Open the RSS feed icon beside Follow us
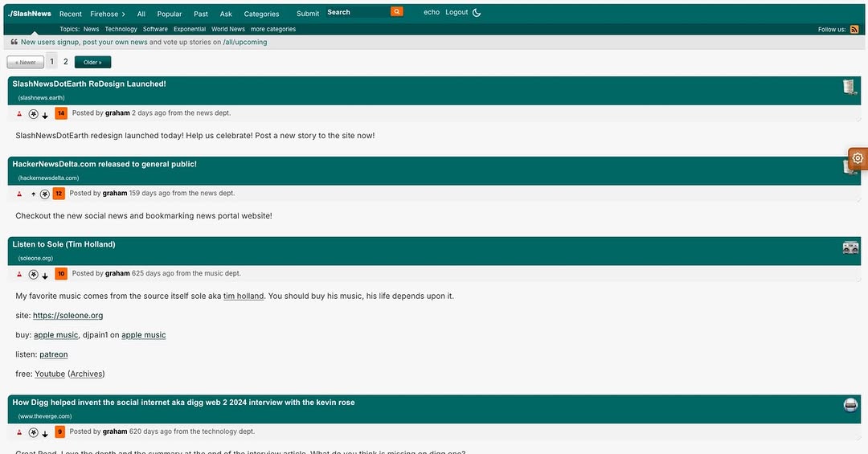 pyautogui.click(x=854, y=30)
